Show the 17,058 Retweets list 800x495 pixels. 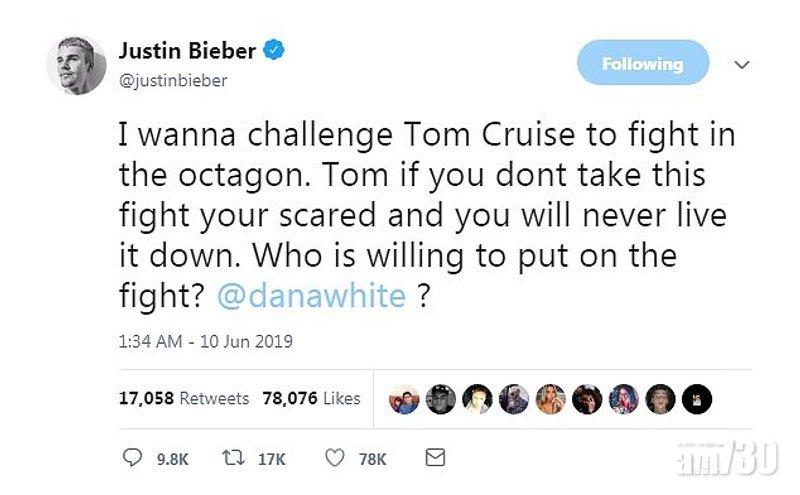pos(183,398)
